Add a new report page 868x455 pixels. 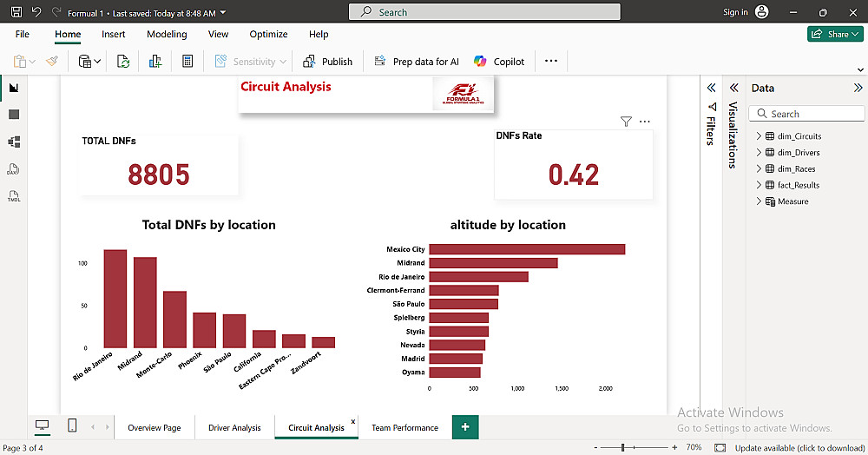(465, 426)
